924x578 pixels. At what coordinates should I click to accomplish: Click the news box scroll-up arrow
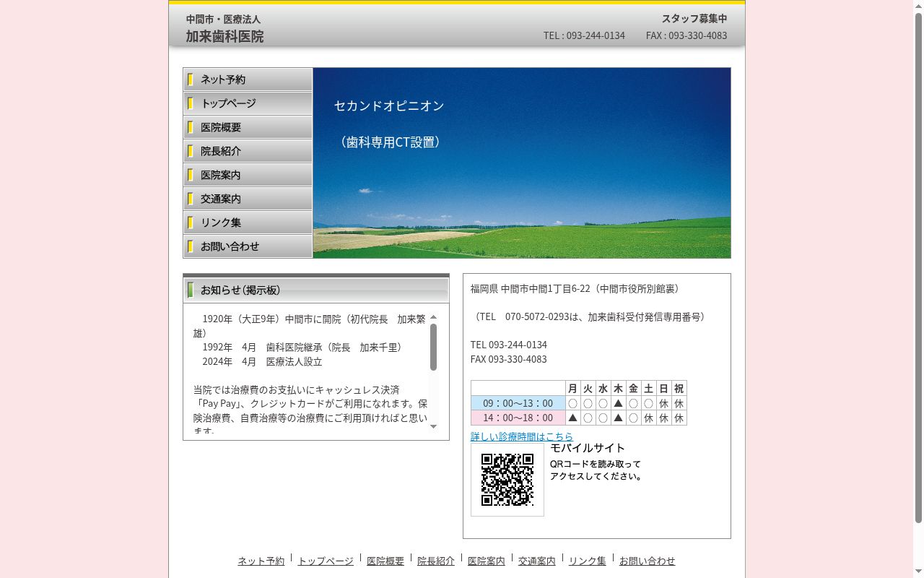point(433,317)
